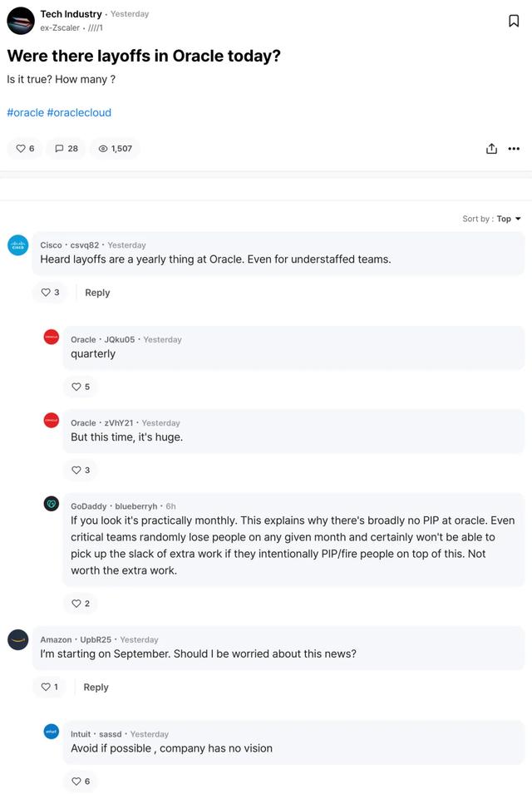
Task: Like the 'But this time, it's huge' reply
Action: pos(81,470)
